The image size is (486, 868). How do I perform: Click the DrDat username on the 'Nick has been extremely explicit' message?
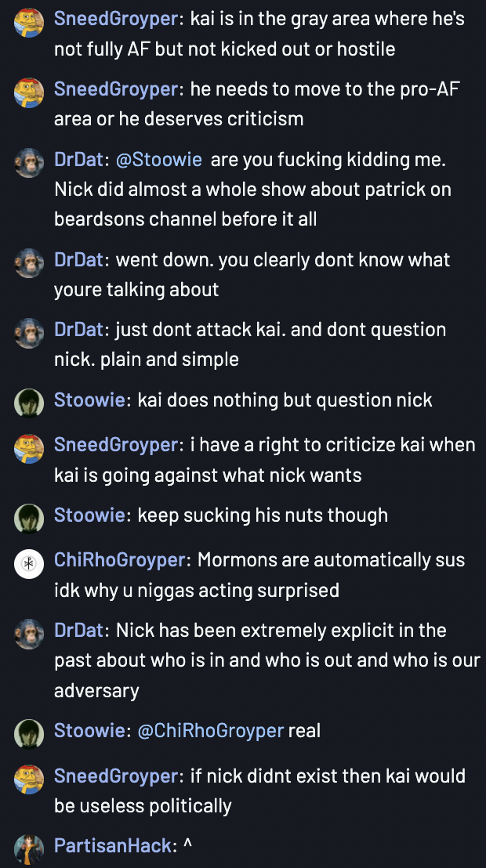click(78, 630)
